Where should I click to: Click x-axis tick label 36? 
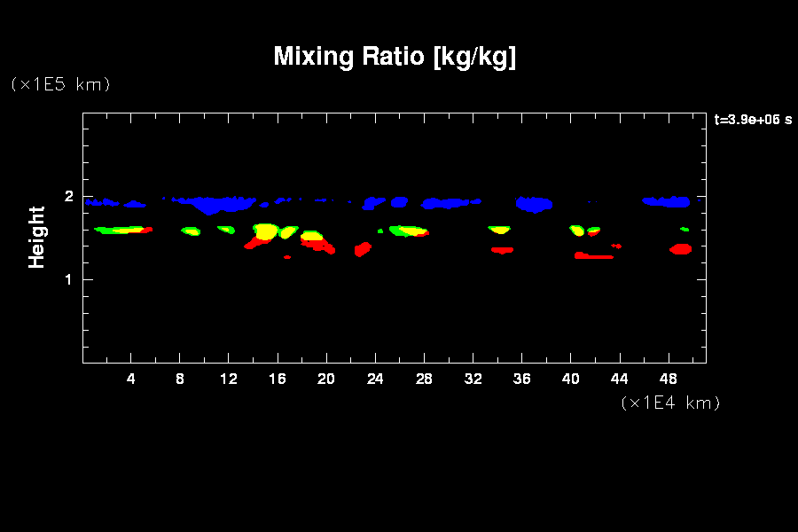[x=521, y=379]
